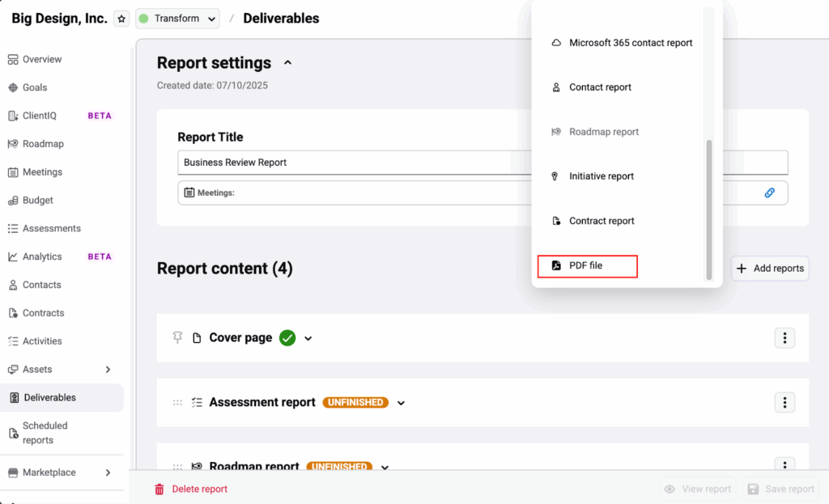Viewport: 829px width, 504px height.
Task: Open the three-dot menu for Assessment report
Action: pyautogui.click(x=784, y=402)
